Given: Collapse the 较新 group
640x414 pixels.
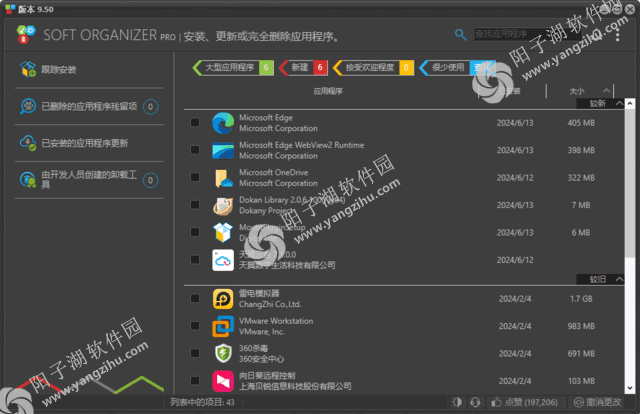Looking at the screenshot, I should [x=619, y=103].
